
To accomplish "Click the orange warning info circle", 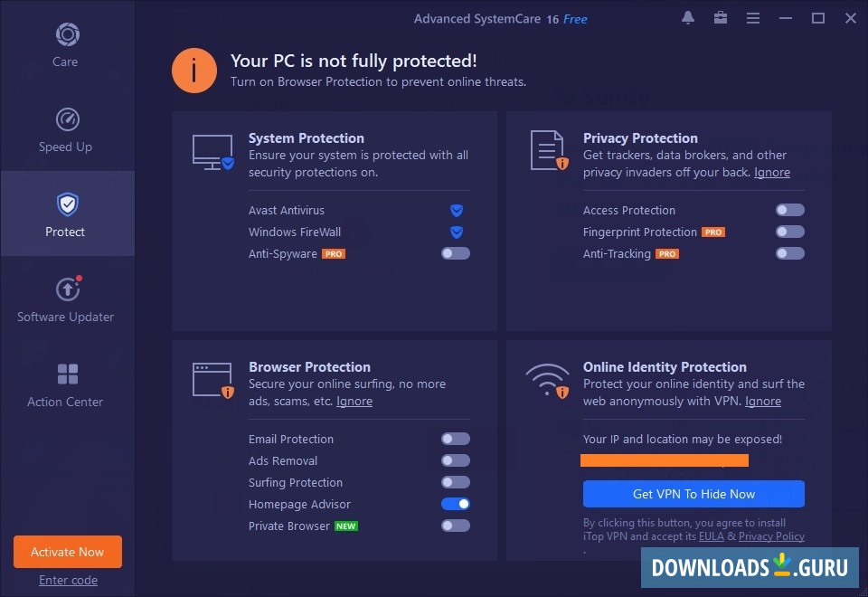I will (x=194, y=71).
